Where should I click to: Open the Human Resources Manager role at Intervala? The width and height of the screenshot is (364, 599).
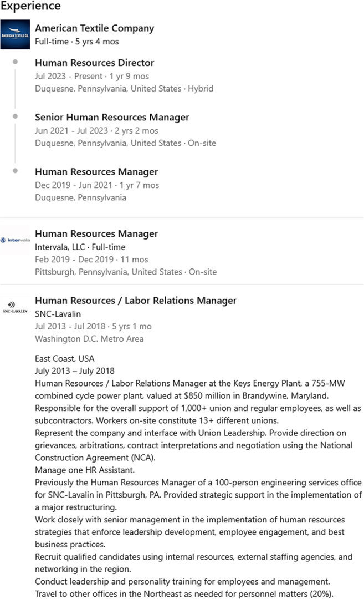click(x=96, y=234)
